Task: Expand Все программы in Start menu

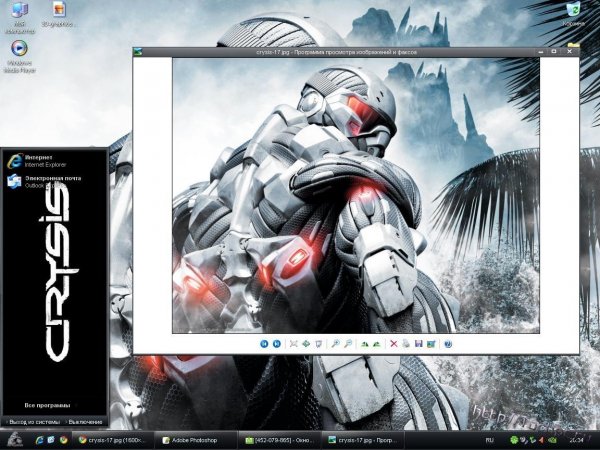Action: pyautogui.click(x=47, y=405)
